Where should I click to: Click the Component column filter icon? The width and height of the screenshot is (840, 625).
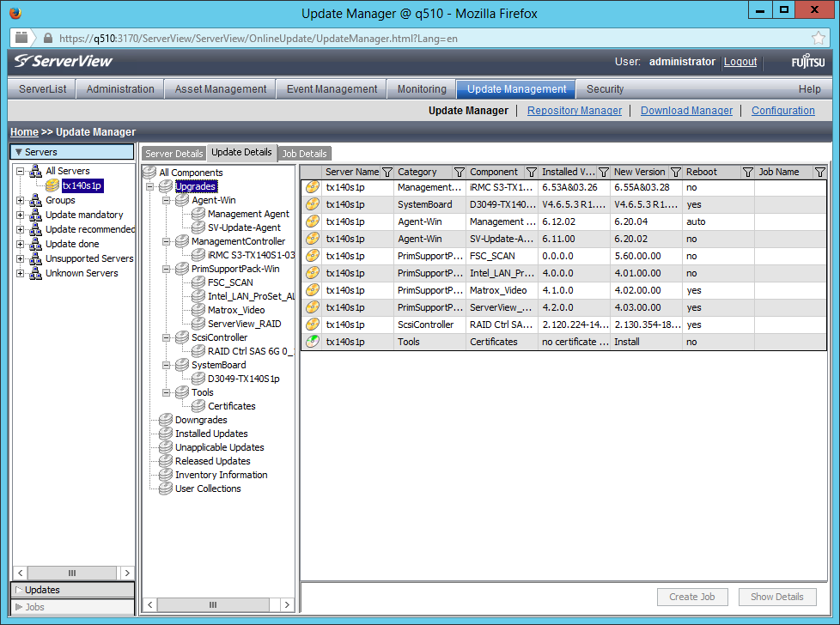[532, 172]
